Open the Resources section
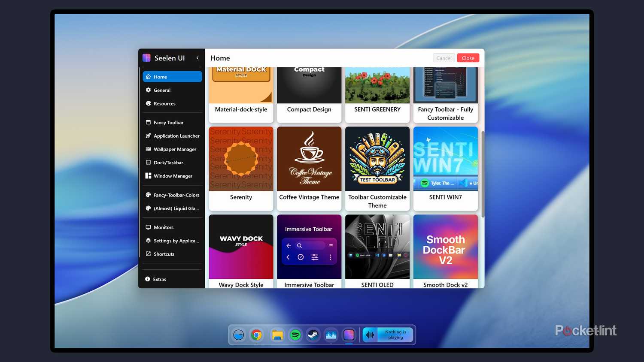This screenshot has height=362, width=644. click(x=172, y=103)
